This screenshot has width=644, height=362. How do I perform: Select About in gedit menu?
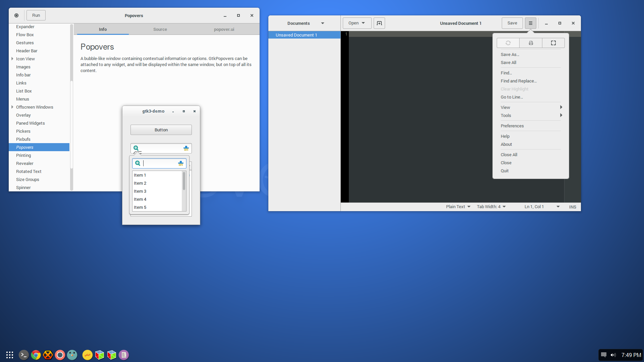[x=531, y=144]
